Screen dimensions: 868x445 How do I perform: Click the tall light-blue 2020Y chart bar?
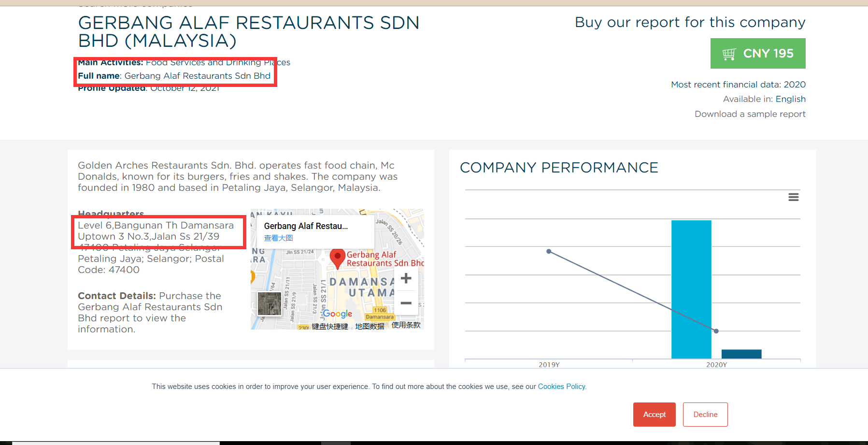691,289
